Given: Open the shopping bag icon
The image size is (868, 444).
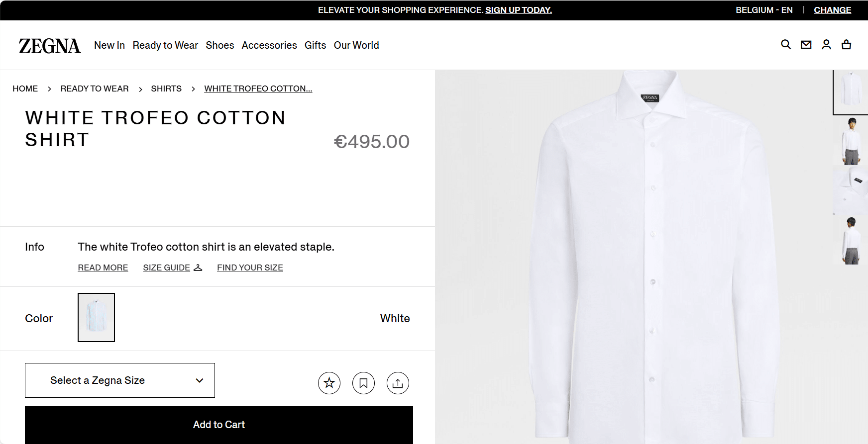Looking at the screenshot, I should click(846, 45).
